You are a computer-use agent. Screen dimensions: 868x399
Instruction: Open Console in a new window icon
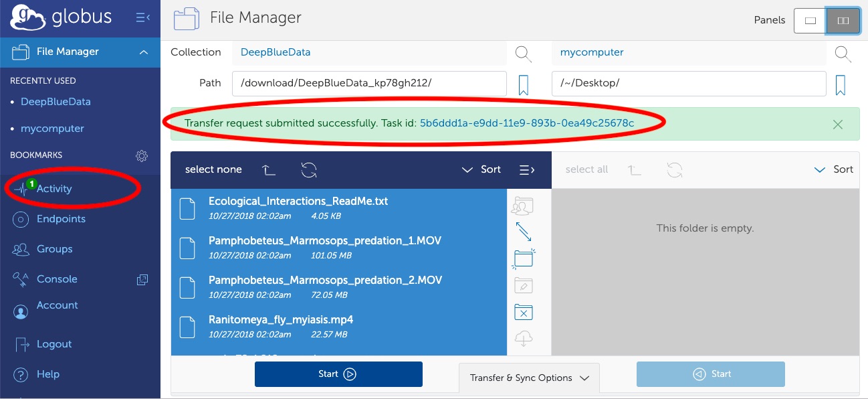[x=142, y=280]
